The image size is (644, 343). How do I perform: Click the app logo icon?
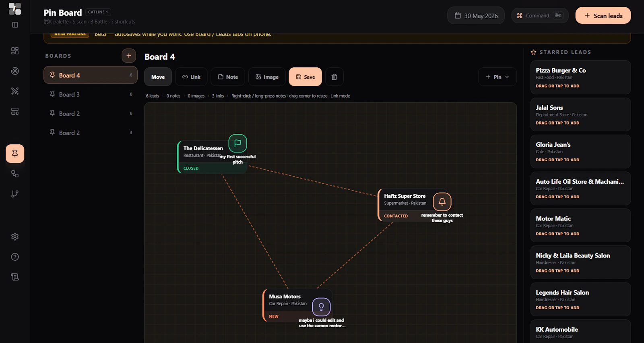[15, 9]
